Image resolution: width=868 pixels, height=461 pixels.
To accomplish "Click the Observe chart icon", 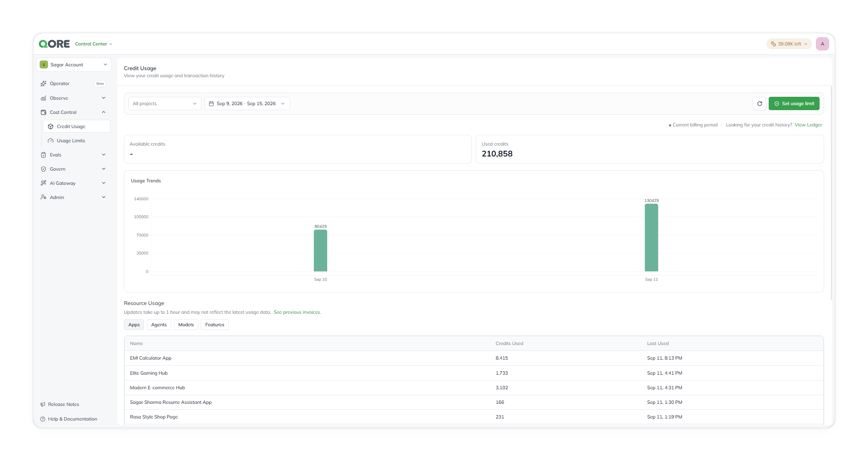I will pyautogui.click(x=43, y=98).
